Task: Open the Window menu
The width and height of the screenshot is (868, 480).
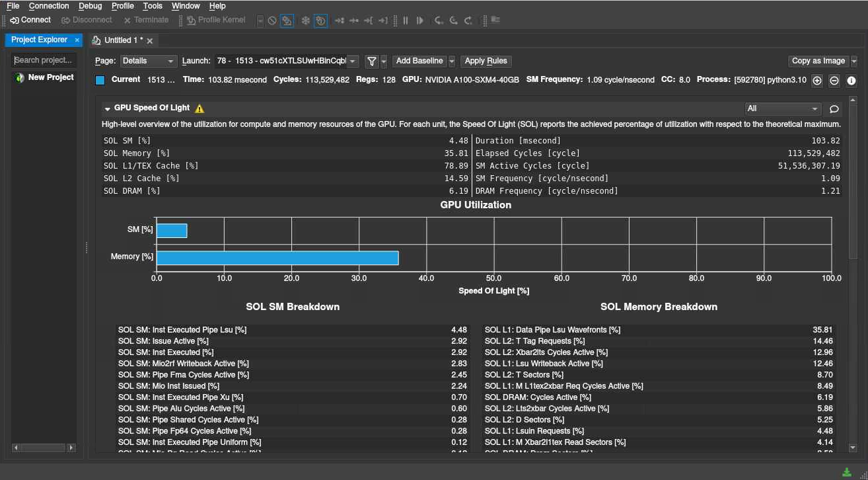Action: [186, 6]
